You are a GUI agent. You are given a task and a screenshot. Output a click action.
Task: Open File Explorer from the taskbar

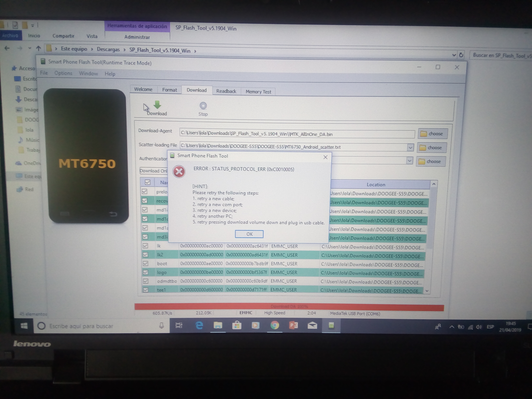coord(218,325)
